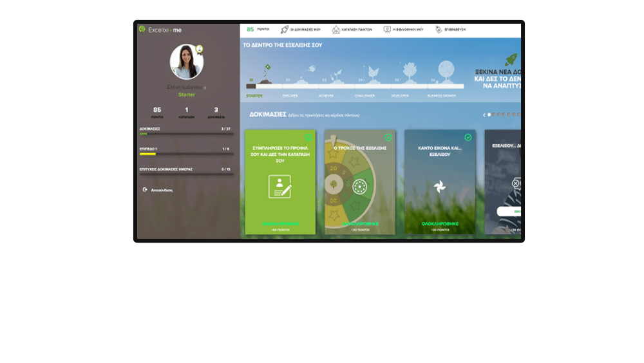Click the poker chip icon on the wheel card

pos(360,187)
